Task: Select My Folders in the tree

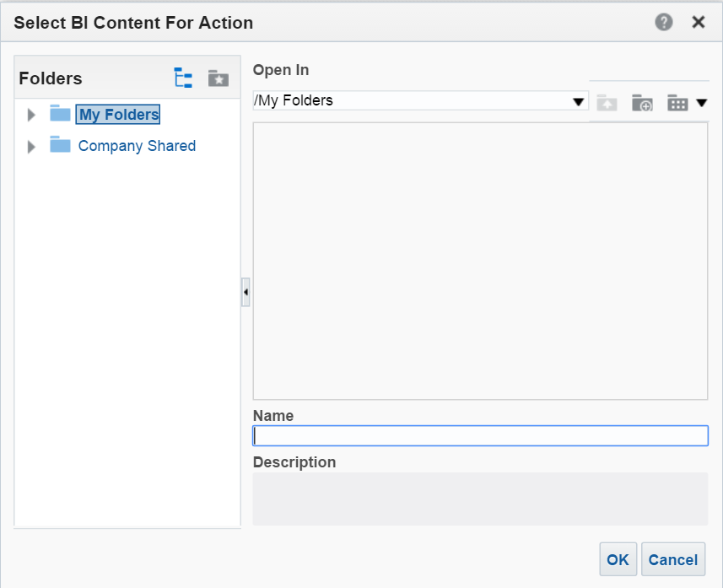Action: pyautogui.click(x=118, y=115)
